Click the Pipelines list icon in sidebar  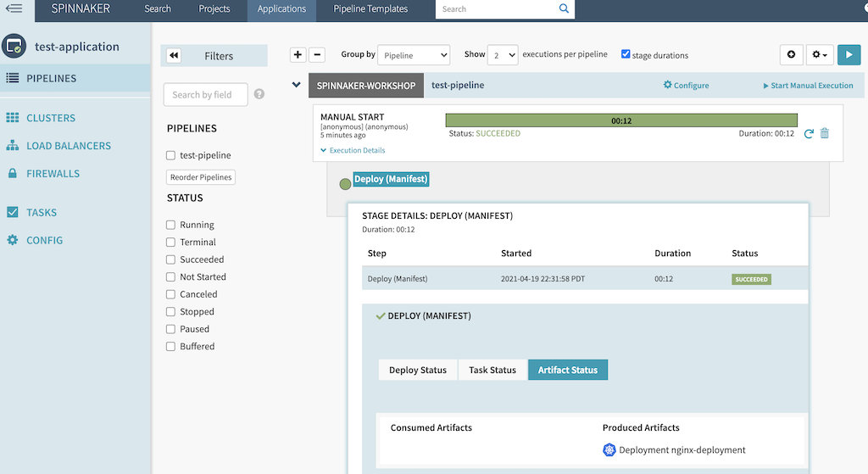pyautogui.click(x=12, y=78)
